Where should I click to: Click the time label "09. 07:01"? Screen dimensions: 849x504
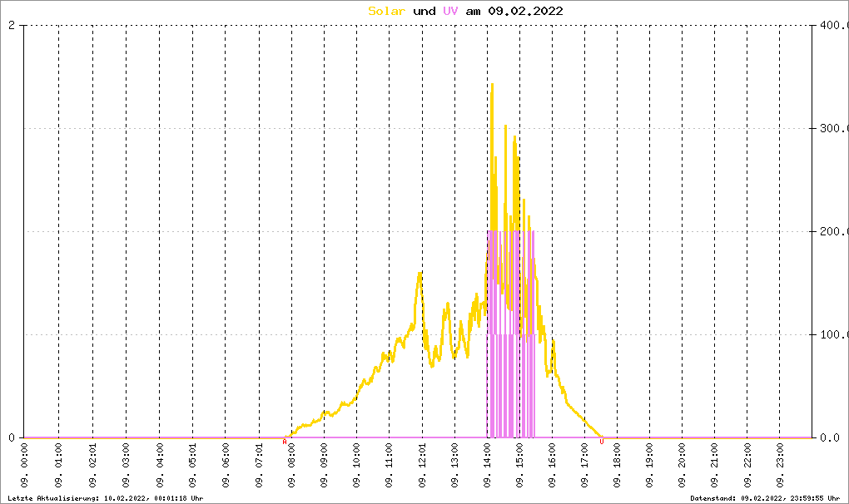(260, 466)
